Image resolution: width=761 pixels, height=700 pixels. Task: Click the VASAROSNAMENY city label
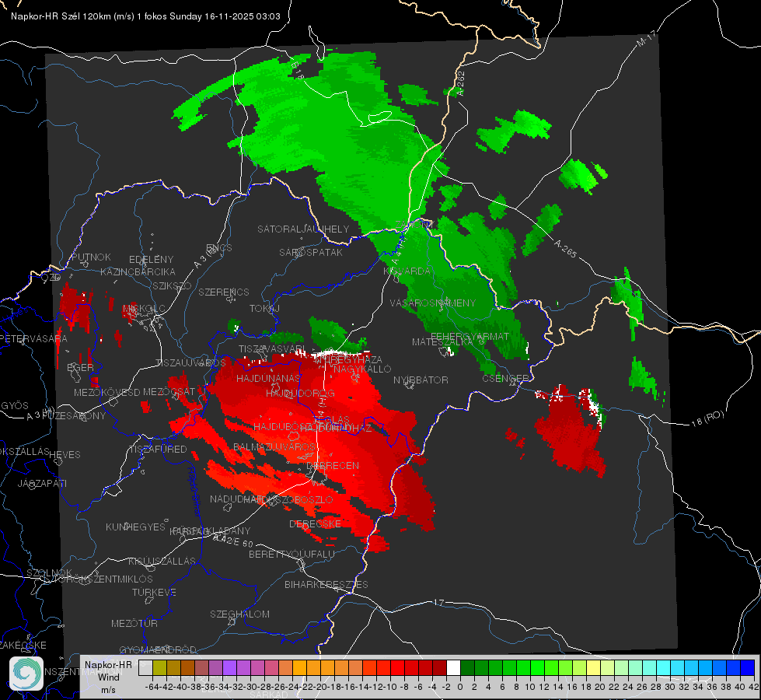tap(433, 303)
